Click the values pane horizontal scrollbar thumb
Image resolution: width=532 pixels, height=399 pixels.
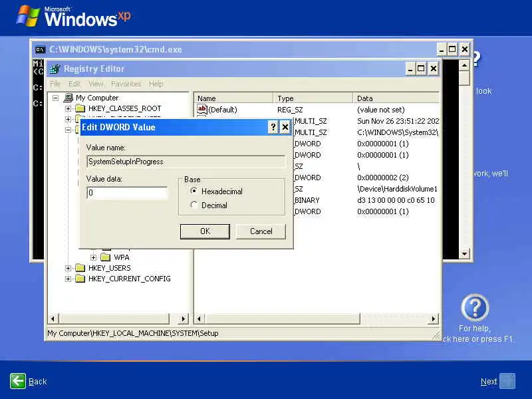pos(282,319)
